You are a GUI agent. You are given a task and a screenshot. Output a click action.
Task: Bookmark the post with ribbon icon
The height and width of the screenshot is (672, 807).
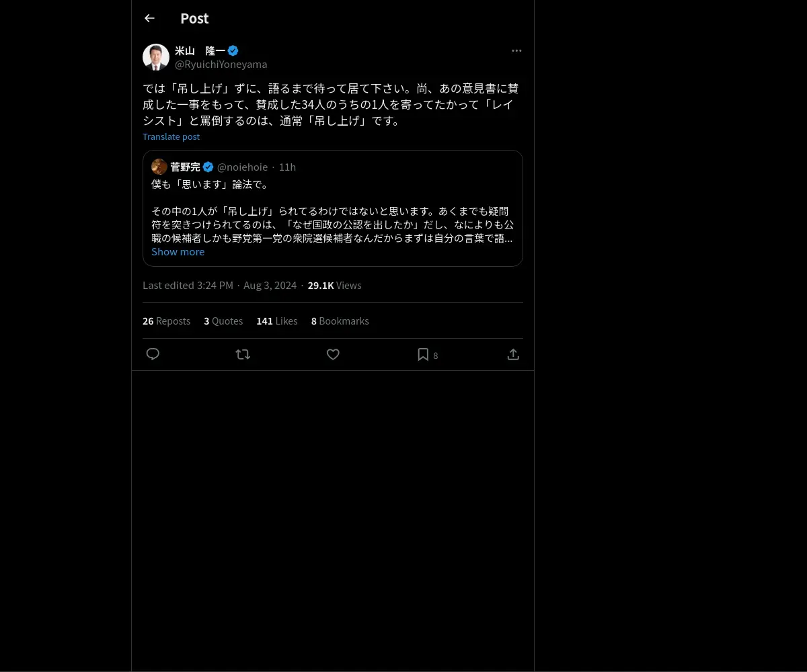[x=423, y=354]
